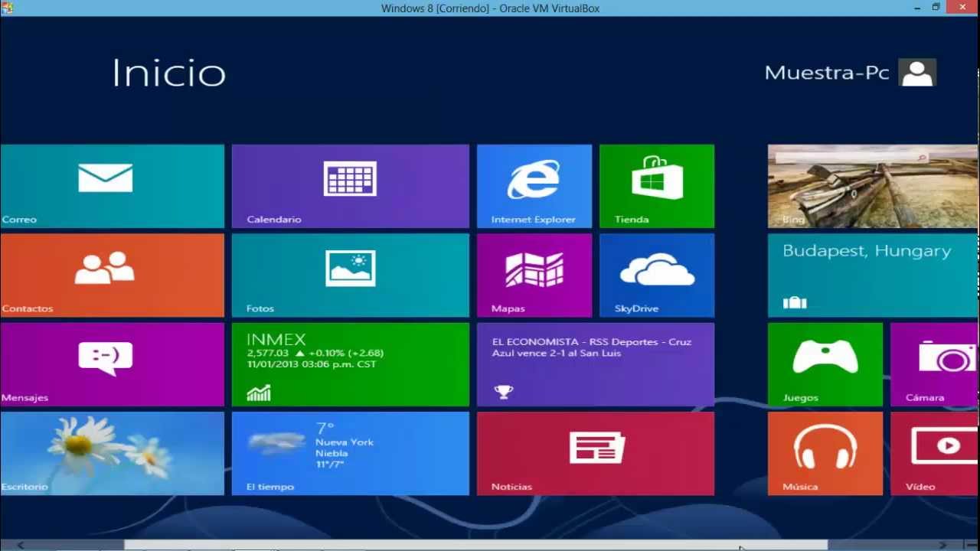Open the Bing search tile
Screen dimensions: 980x551
[874, 186]
